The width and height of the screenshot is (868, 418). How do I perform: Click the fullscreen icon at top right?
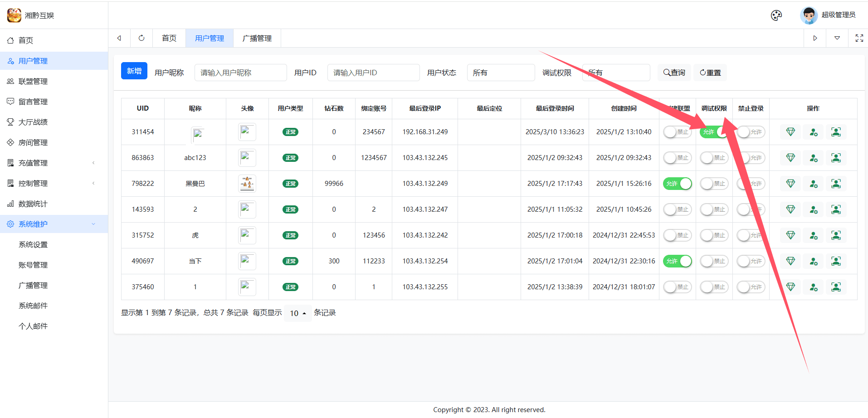(x=859, y=38)
